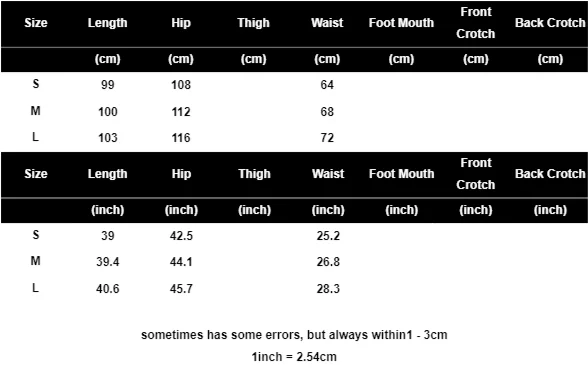588x370 pixels.
Task: Click the 25.2 waist inch value
Action: (x=328, y=236)
